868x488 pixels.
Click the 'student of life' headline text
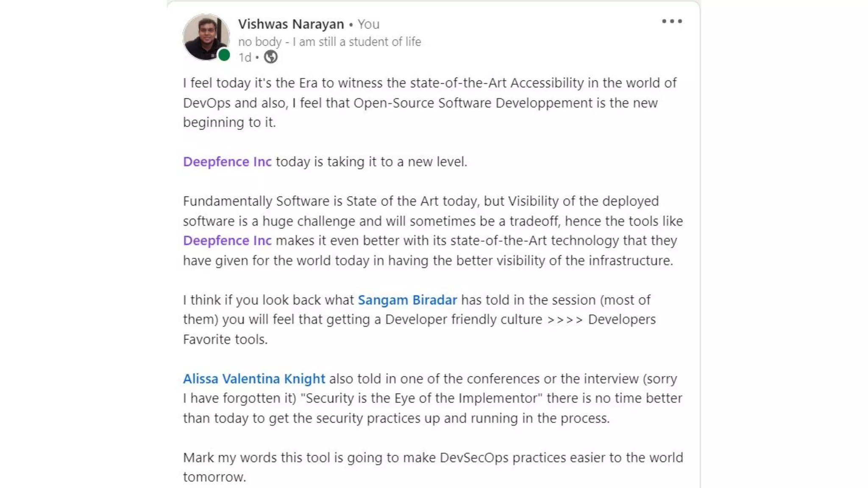[x=329, y=42]
